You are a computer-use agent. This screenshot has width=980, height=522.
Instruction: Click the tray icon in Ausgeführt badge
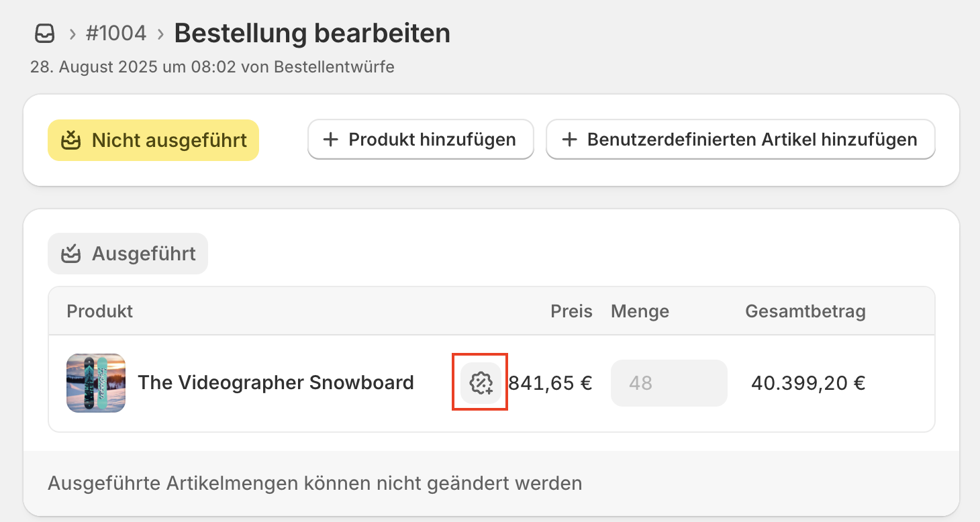coord(71,254)
